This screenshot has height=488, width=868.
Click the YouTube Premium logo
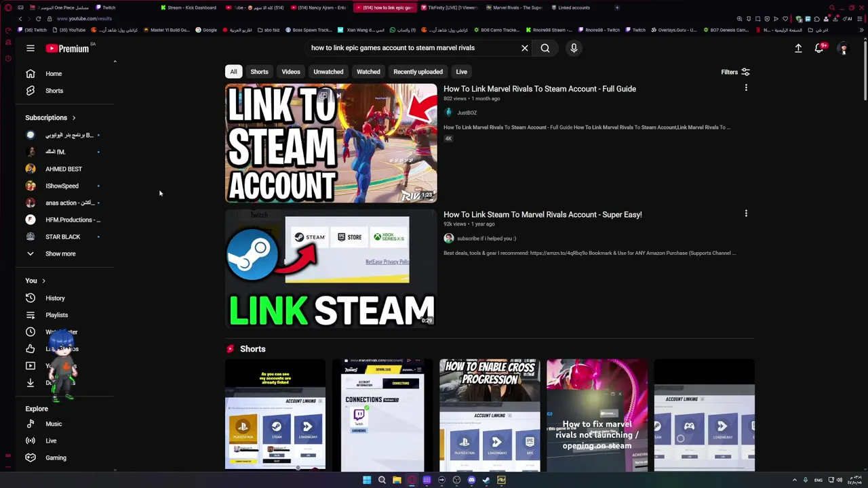(x=67, y=48)
